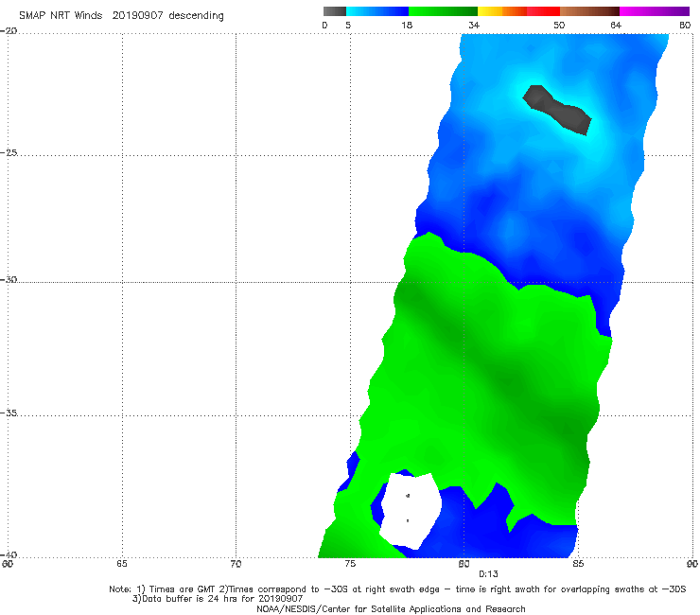700x615 pixels.
Task: Pick the gray 0-5 segment of the color bar
Action: click(x=334, y=11)
